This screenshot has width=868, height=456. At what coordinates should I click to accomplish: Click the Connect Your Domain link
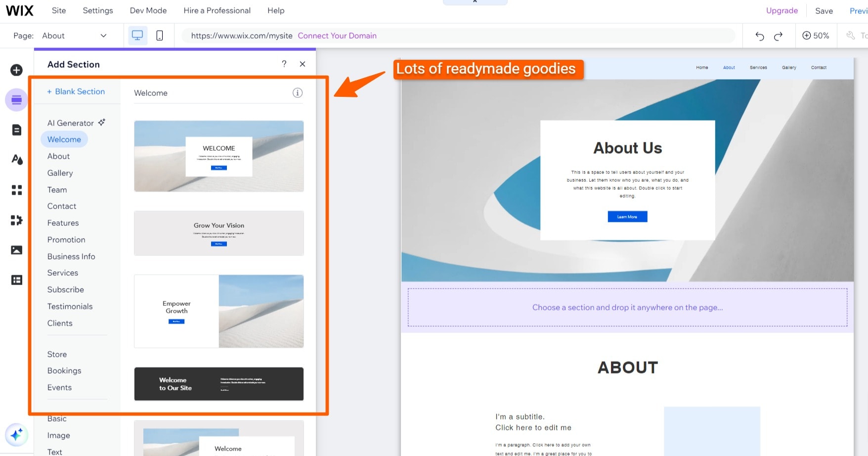click(337, 35)
